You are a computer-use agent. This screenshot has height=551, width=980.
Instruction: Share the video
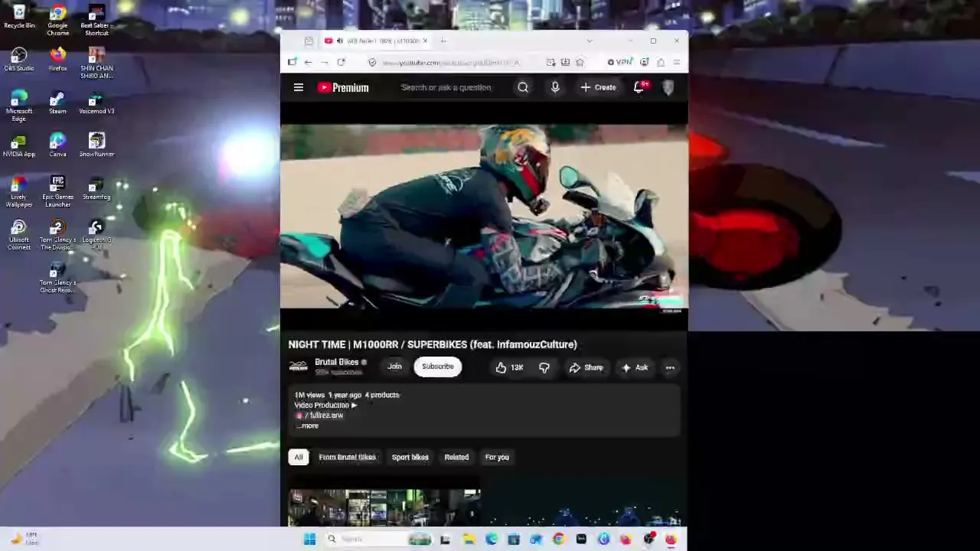pos(586,367)
